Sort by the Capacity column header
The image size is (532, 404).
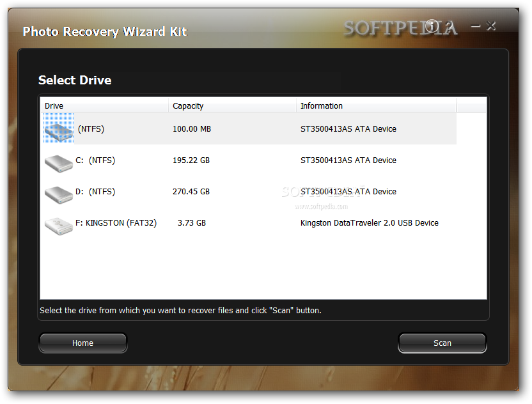coord(232,106)
